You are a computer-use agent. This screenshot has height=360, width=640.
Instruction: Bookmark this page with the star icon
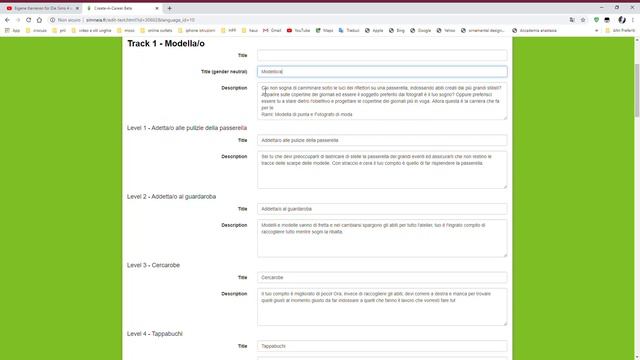(583, 20)
